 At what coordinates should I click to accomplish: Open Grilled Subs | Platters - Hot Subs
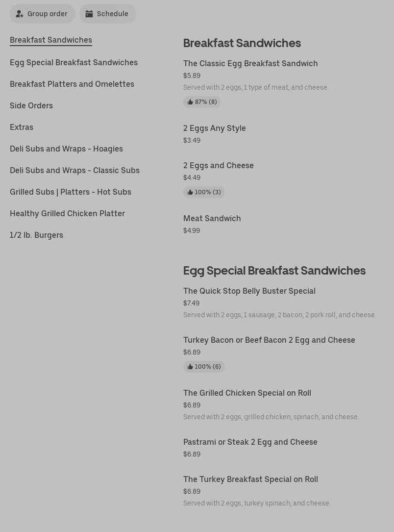[71, 192]
